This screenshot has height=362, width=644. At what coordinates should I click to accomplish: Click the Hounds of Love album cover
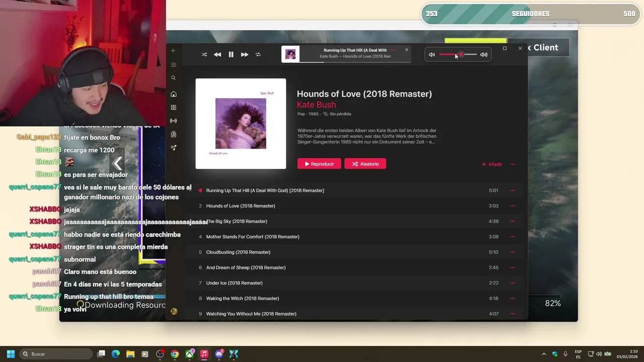[240, 124]
